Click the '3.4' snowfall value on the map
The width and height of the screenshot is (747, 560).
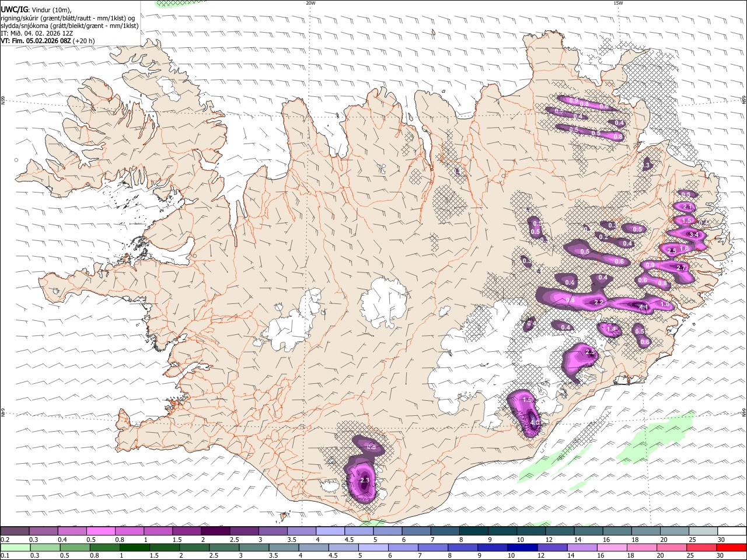[x=694, y=235]
